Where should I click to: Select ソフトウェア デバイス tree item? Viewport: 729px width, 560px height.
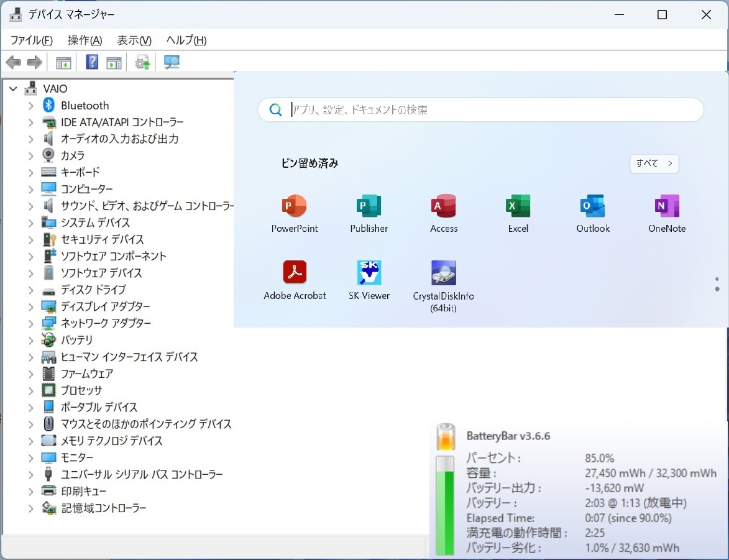point(101,273)
